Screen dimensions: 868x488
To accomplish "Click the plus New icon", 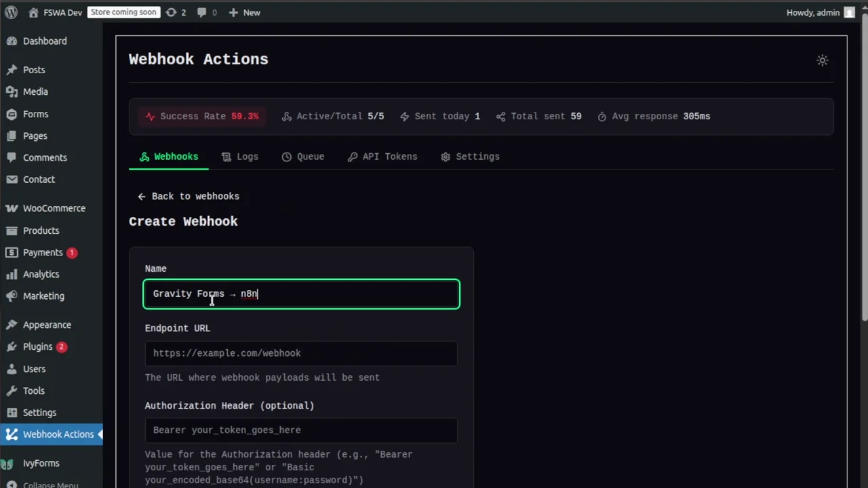I will tap(233, 12).
